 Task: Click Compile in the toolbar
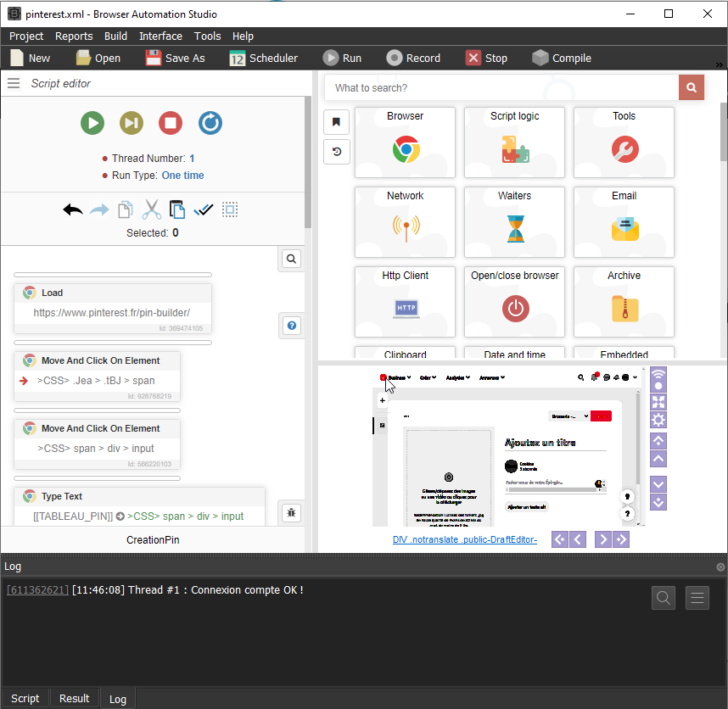(x=562, y=58)
